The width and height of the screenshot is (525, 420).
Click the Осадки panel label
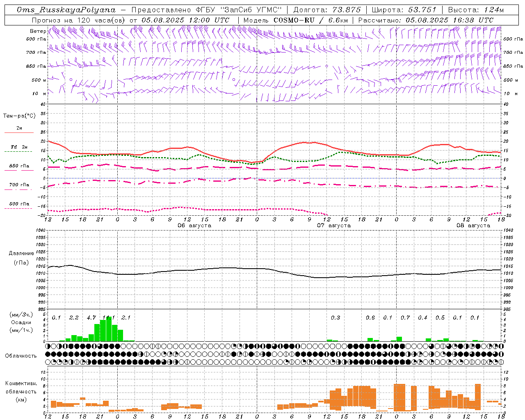click(21, 322)
